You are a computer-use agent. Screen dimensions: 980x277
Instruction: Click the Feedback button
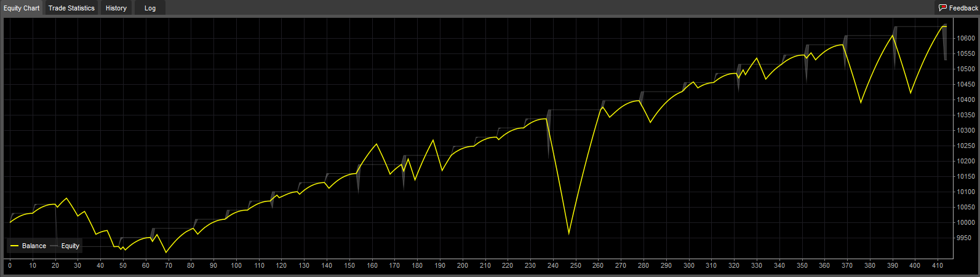pos(958,8)
